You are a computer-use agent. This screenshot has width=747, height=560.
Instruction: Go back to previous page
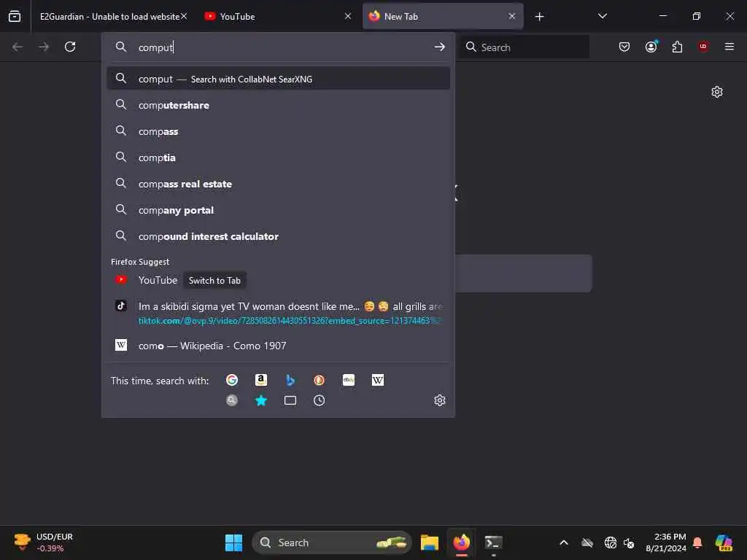18,47
